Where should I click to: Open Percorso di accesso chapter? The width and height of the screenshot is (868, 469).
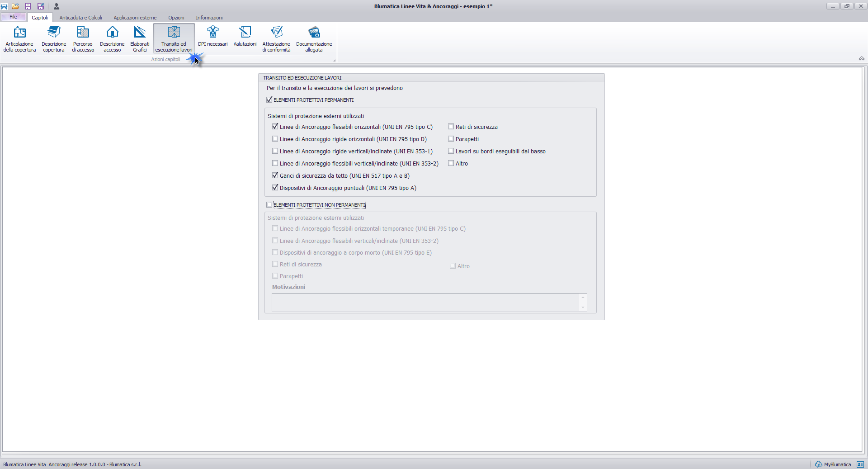83,39
